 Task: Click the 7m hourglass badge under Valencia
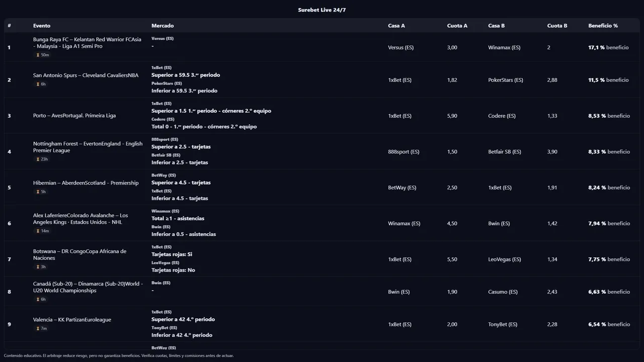point(41,328)
